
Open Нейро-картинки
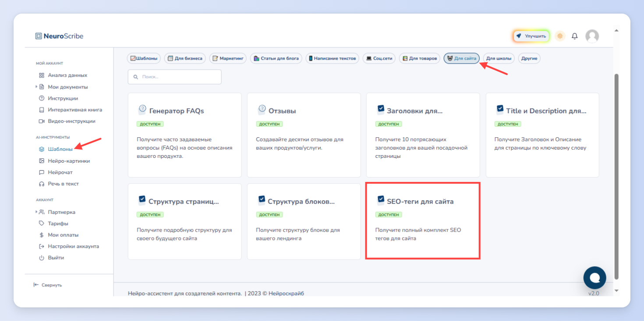[69, 161]
